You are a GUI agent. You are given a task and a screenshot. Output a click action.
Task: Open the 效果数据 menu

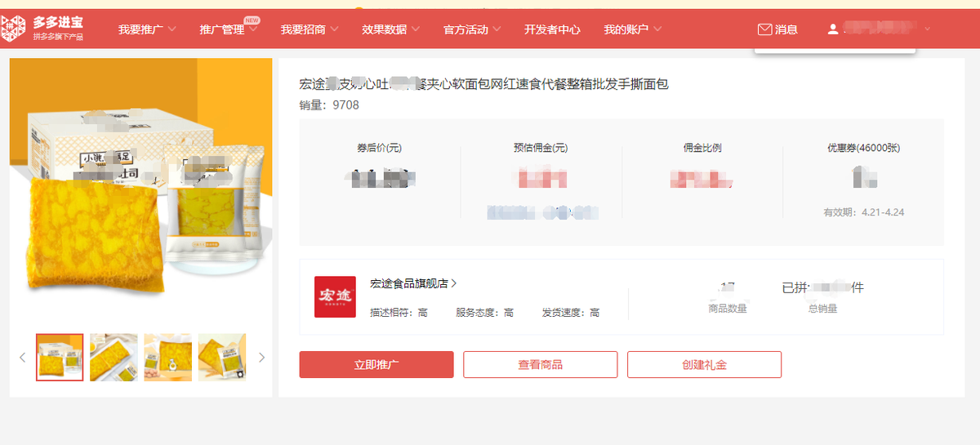[x=390, y=29]
